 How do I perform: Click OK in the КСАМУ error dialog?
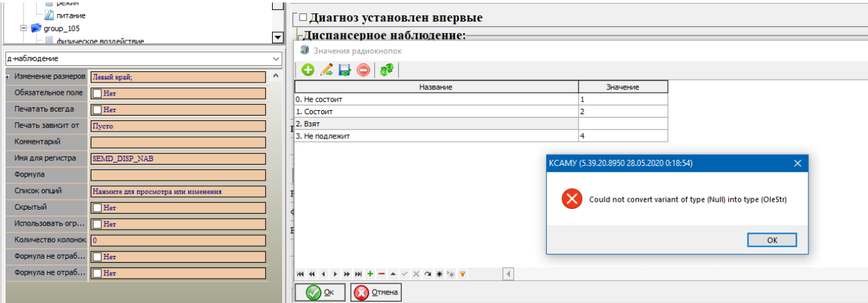click(x=772, y=241)
